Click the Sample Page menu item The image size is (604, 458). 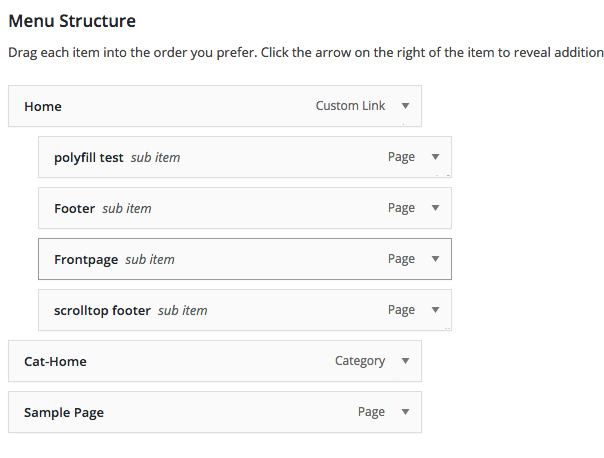click(64, 412)
